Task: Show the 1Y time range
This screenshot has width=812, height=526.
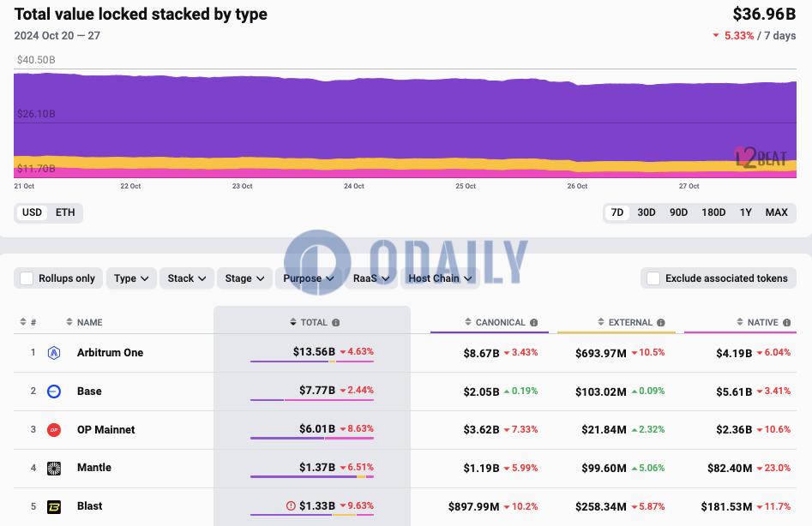Action: click(x=746, y=212)
